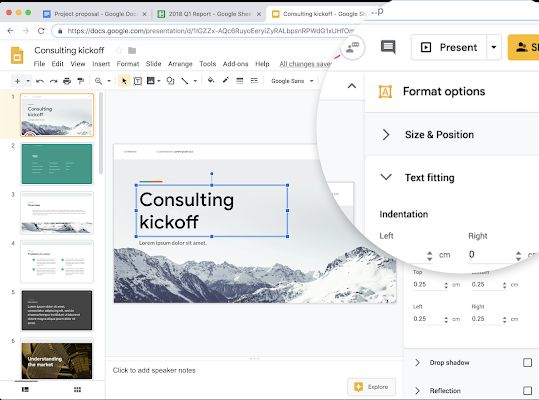Screen dimensions: 539x400
Task: Click the Present button
Action: click(x=449, y=47)
